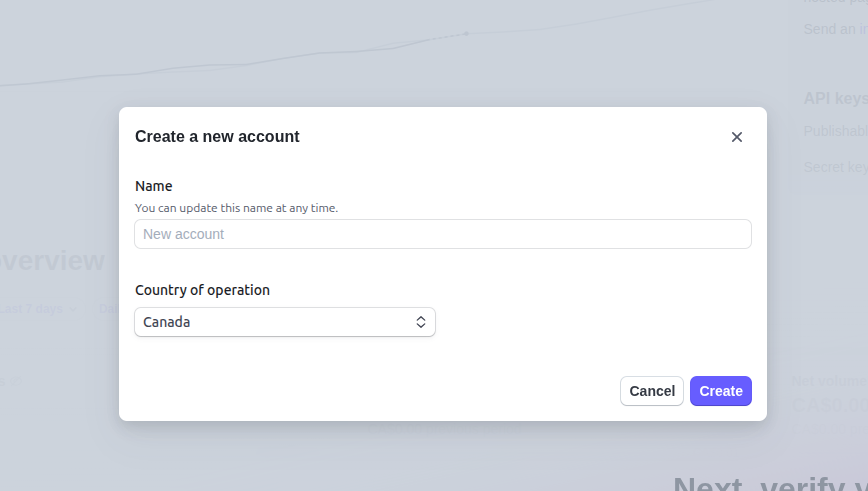Click the up-down chevron on Canada selector
The height and width of the screenshot is (491, 868).
coord(421,322)
